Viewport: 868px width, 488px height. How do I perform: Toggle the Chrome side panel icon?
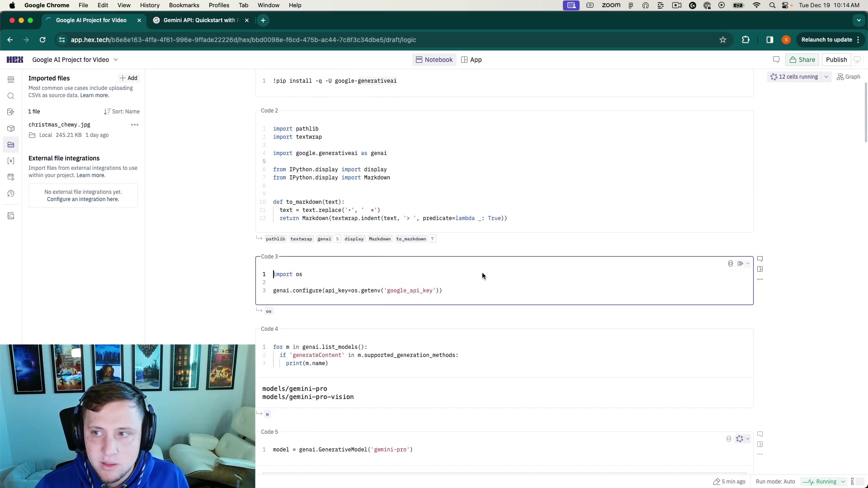[770, 40]
